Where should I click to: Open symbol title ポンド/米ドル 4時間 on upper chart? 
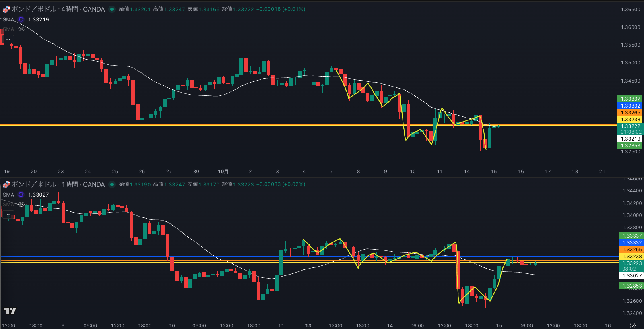tap(58, 9)
